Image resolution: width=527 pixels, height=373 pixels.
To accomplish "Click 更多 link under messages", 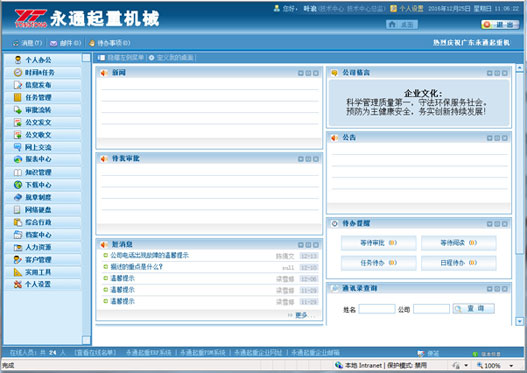I will point(301,315).
